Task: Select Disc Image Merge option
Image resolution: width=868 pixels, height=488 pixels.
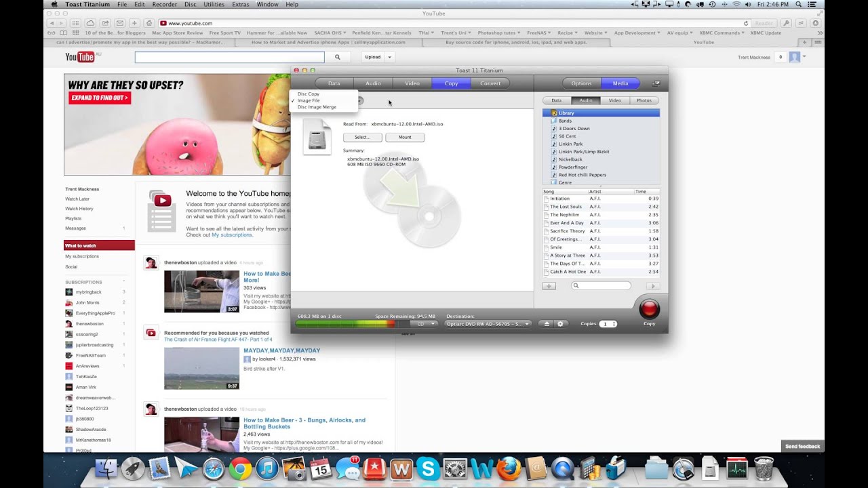Action: [317, 107]
